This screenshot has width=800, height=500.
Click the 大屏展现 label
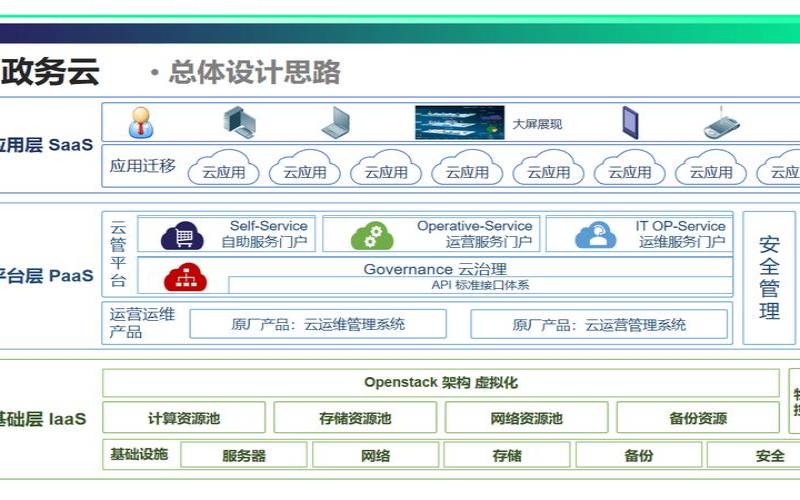tap(537, 124)
